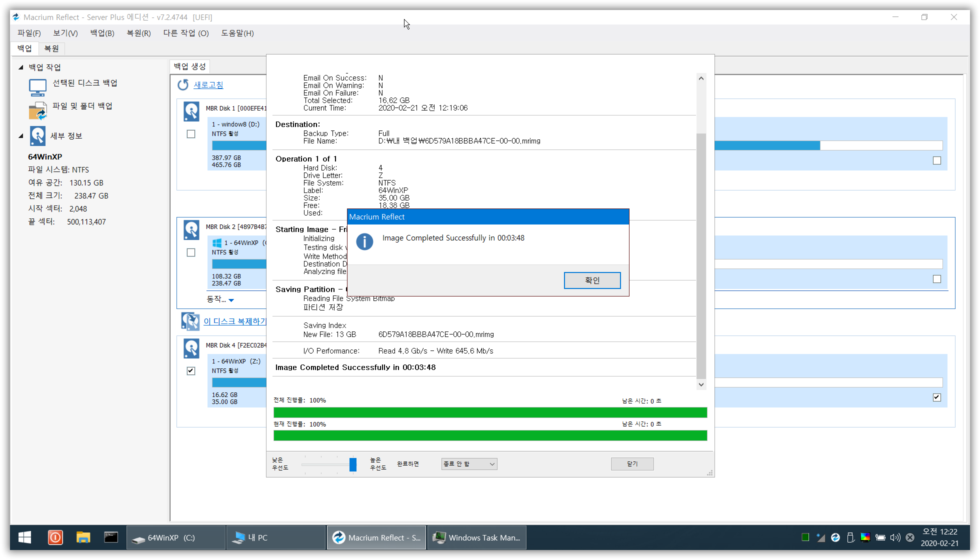This screenshot has width=980, height=560.
Task: Open the command prompt taskbar icon
Action: coord(111,537)
